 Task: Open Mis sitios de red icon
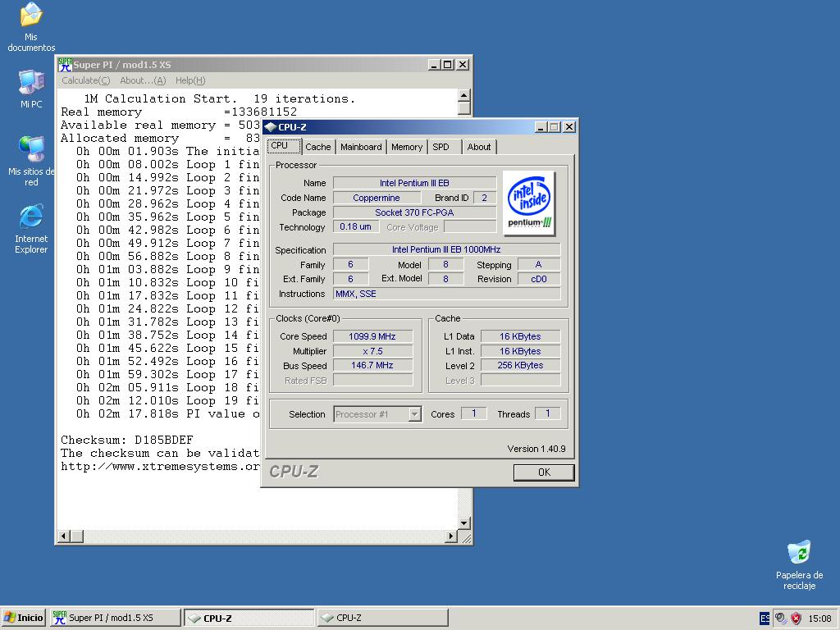31,162
